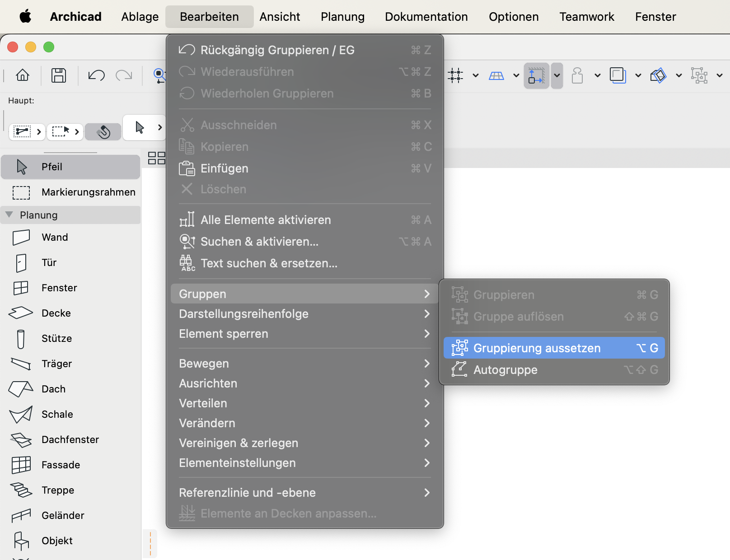730x560 pixels.
Task: Select the Markierungsrahmen marquee tool
Action: tap(70, 192)
